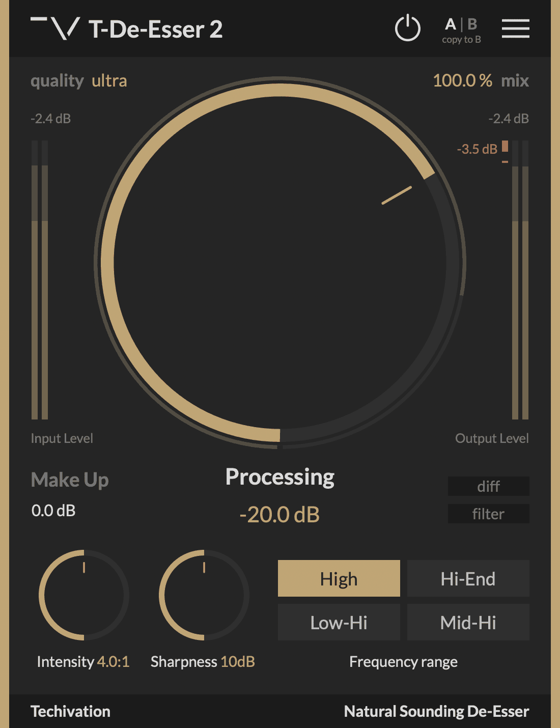Click the Make Up 0.0 dB value
Image resolution: width=560 pixels, height=728 pixels.
click(x=53, y=511)
